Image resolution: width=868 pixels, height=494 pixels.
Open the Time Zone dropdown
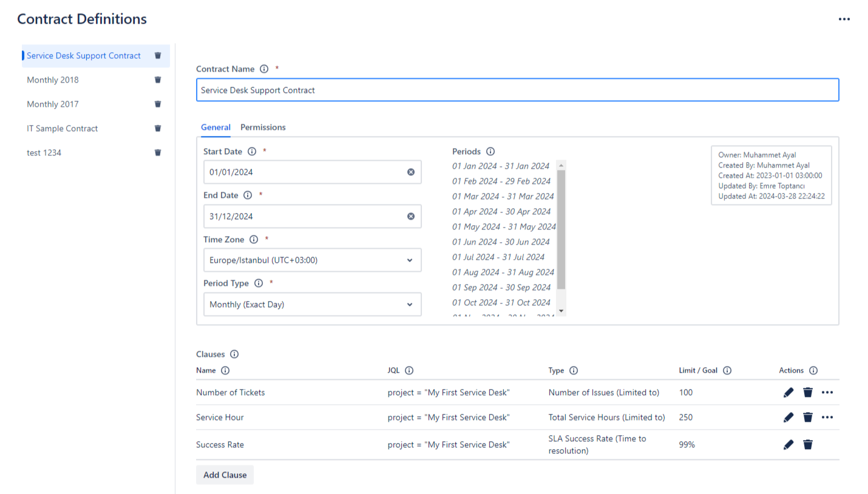pos(312,260)
